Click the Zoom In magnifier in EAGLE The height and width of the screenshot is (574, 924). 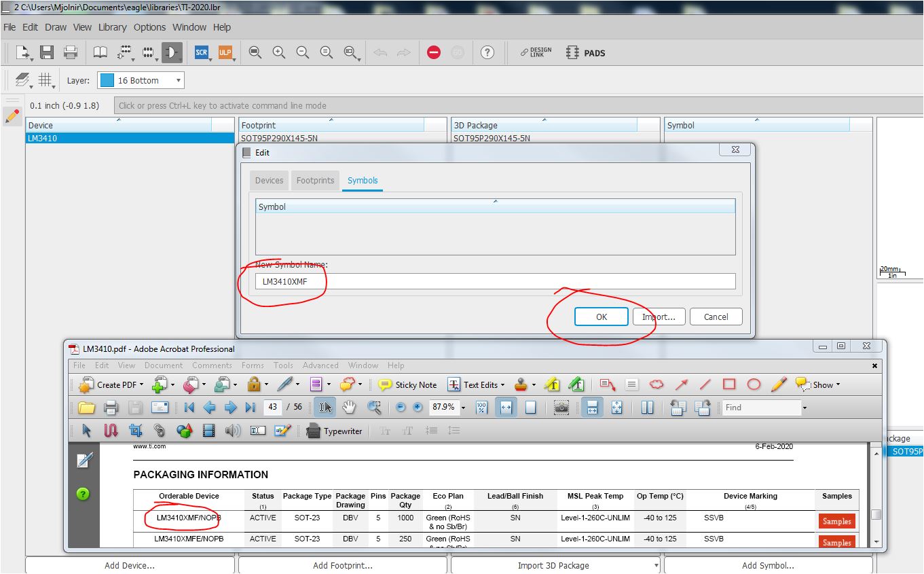pos(279,52)
